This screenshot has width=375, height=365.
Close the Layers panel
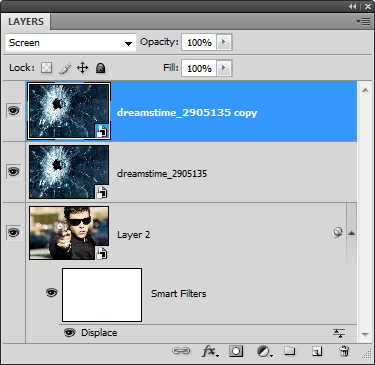coord(368,6)
